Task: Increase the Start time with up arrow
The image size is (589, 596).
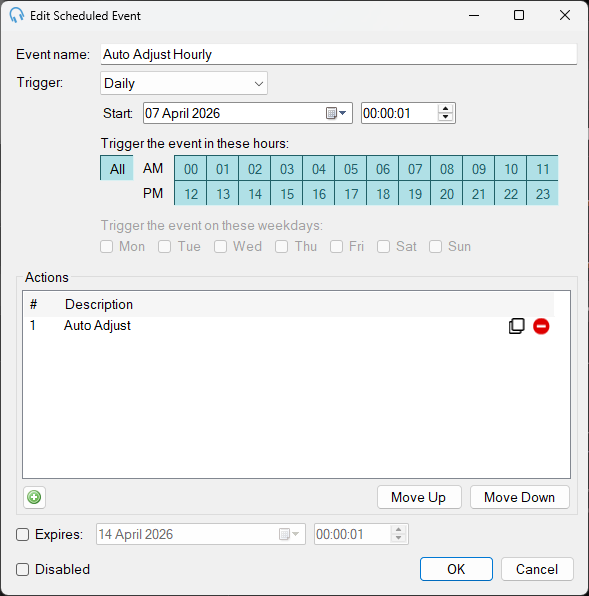Action: [x=445, y=109]
